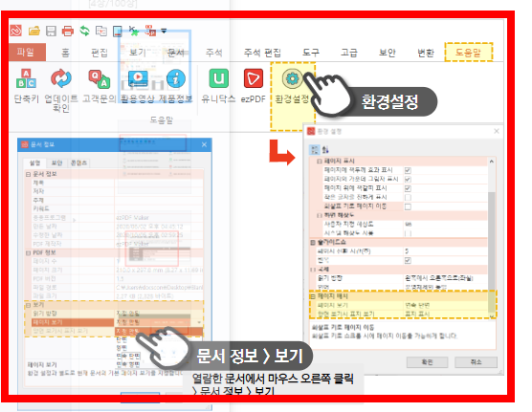
Task: Open the 활용영상 tutorial video icon
Action: click(x=138, y=78)
